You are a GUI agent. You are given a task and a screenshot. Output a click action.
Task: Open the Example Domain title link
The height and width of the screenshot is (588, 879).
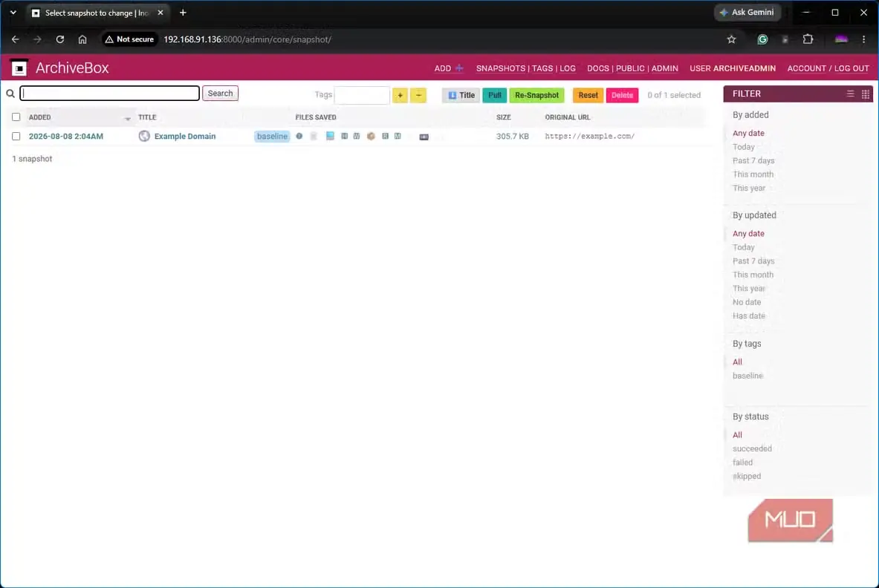click(185, 136)
